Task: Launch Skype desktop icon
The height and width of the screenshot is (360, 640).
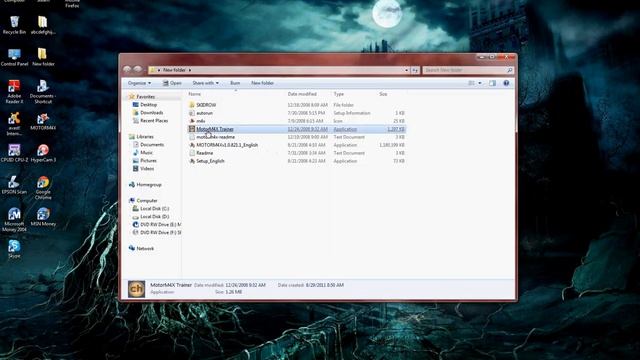Action: (x=14, y=249)
